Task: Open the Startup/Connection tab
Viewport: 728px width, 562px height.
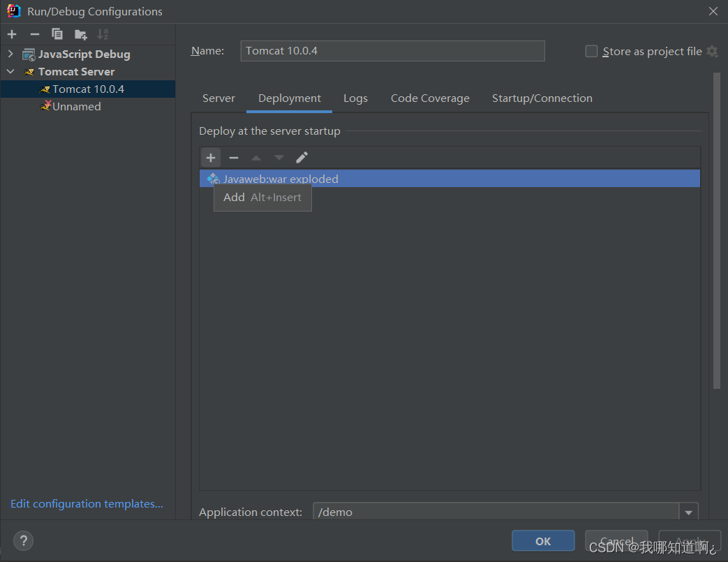Action: point(542,98)
